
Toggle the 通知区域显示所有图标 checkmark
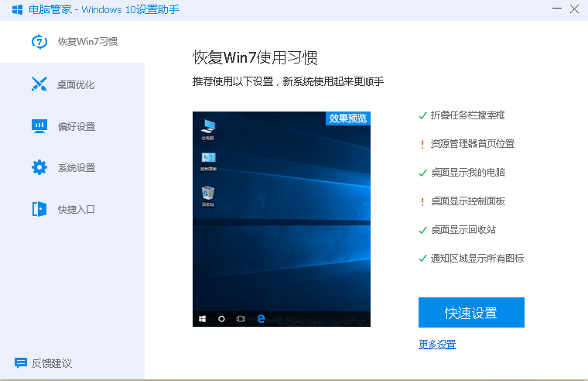tap(422, 258)
